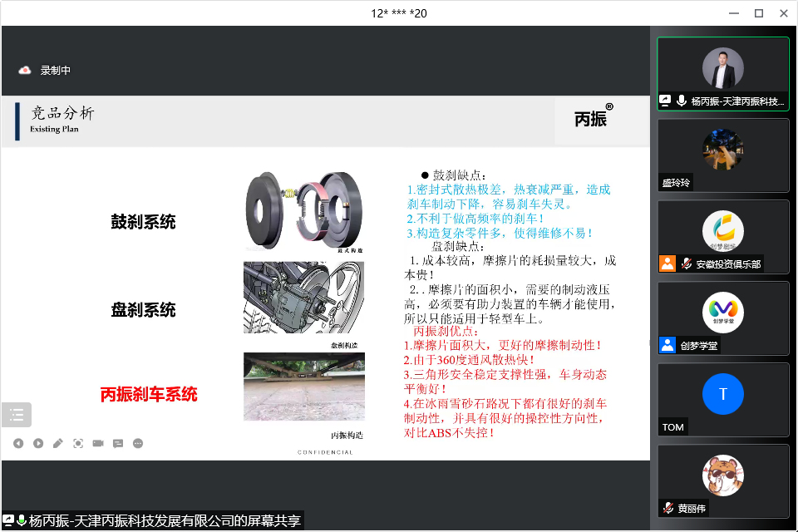The height and width of the screenshot is (532, 798).
Task: Click the orange person icon on 安徽投资俱乐部 tile
Action: click(x=667, y=264)
